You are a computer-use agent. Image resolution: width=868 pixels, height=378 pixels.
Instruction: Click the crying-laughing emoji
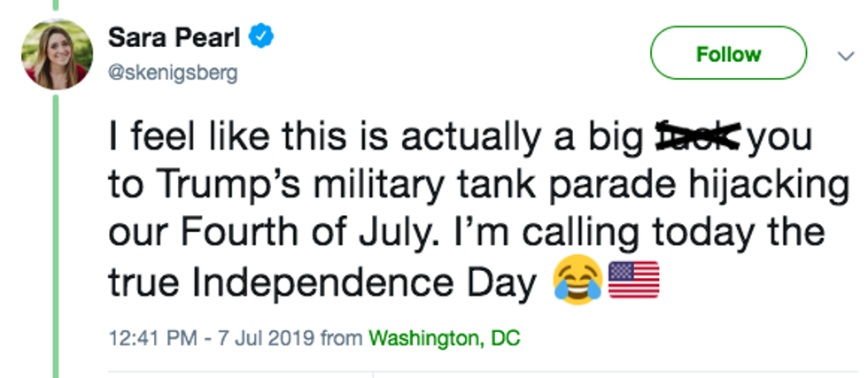577,282
